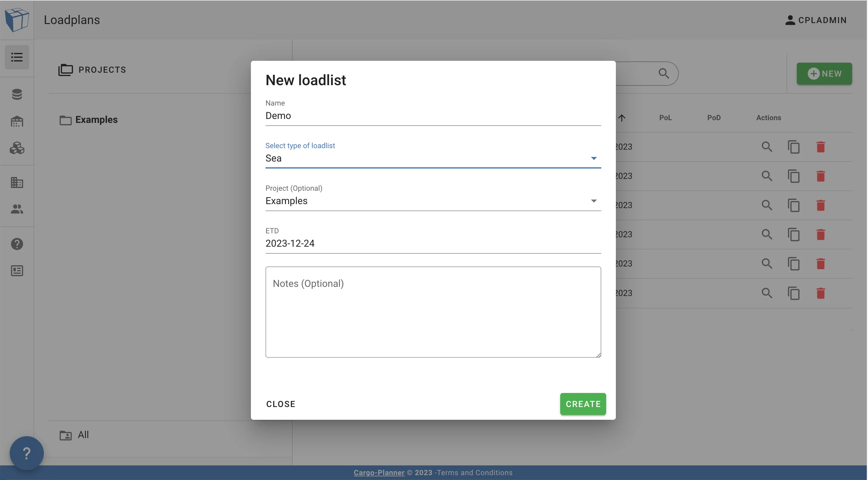
Task: Open the warehouse section from the sidebar
Action: [17, 121]
